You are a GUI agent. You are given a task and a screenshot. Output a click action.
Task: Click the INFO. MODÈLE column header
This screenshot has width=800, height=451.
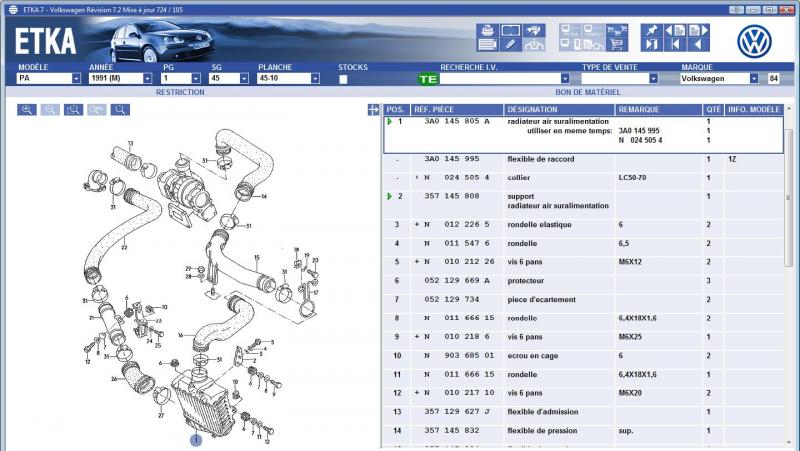click(x=754, y=110)
